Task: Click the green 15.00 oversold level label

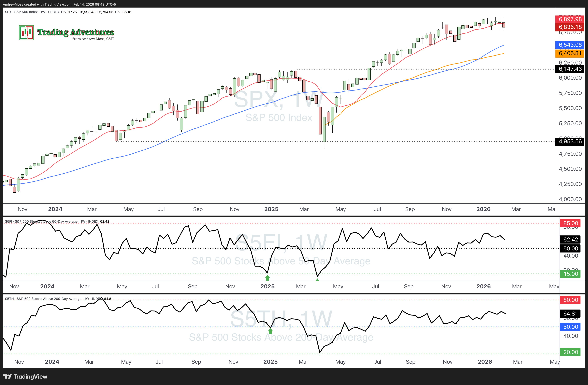Action: pyautogui.click(x=570, y=274)
